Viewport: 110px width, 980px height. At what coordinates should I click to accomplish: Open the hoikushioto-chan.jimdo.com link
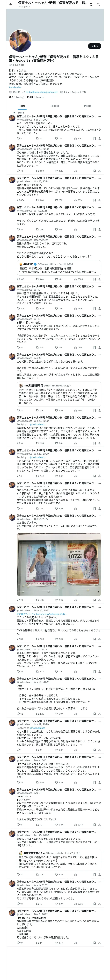pyautogui.click(x=42, y=92)
